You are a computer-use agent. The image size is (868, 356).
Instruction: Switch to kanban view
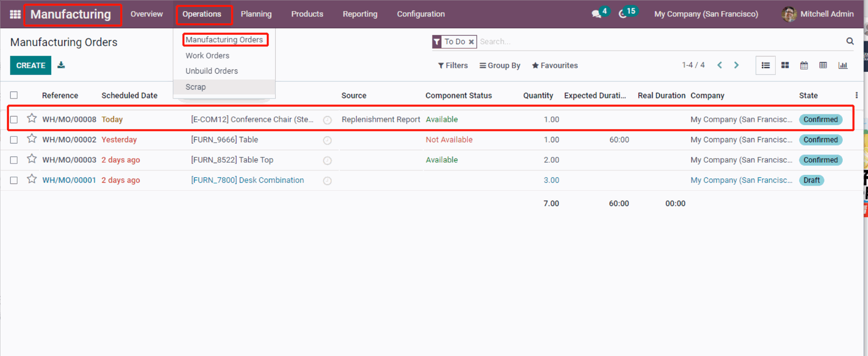[x=785, y=66]
